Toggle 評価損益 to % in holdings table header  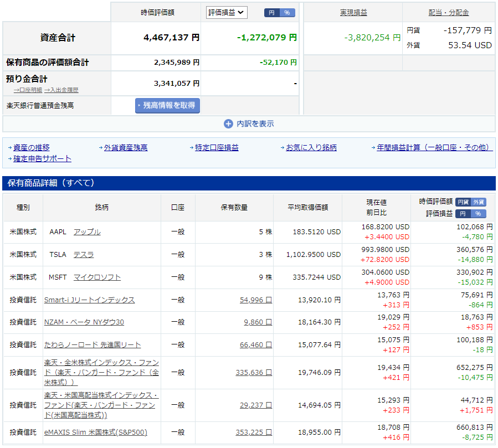tap(478, 214)
